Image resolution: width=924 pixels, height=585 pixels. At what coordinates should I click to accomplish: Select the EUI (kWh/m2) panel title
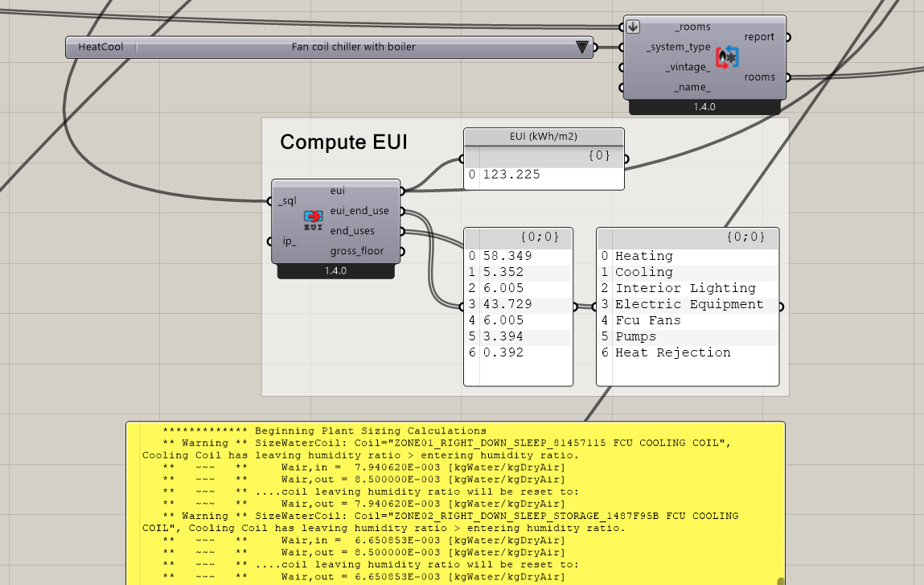[544, 137]
